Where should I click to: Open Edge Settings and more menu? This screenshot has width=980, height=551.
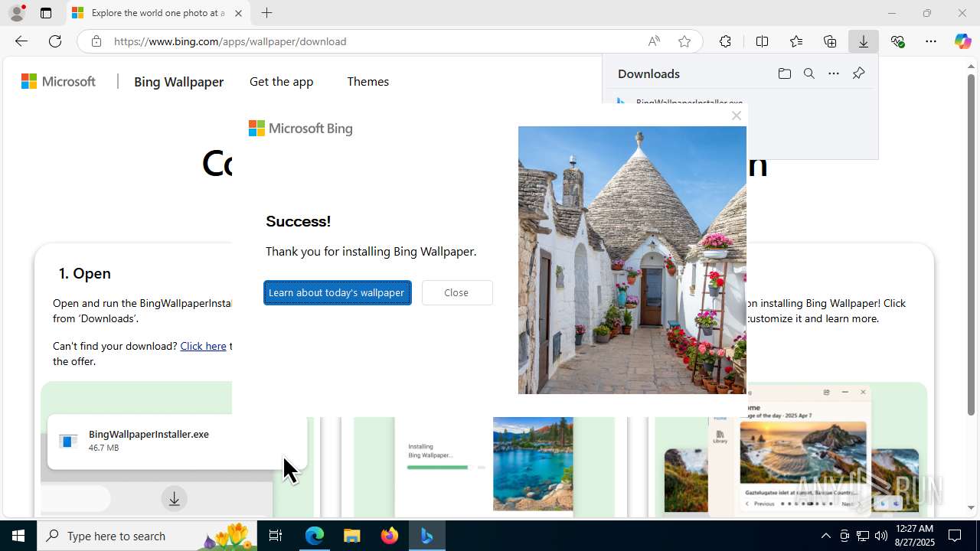tap(931, 41)
